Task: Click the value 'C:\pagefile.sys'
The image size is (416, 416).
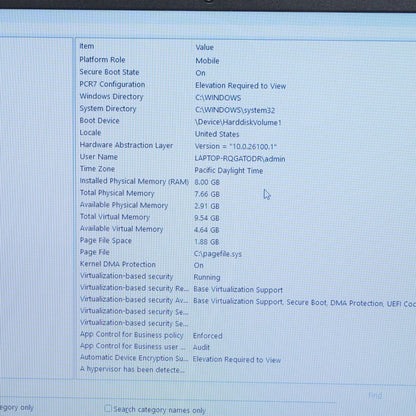Action: 218,254
